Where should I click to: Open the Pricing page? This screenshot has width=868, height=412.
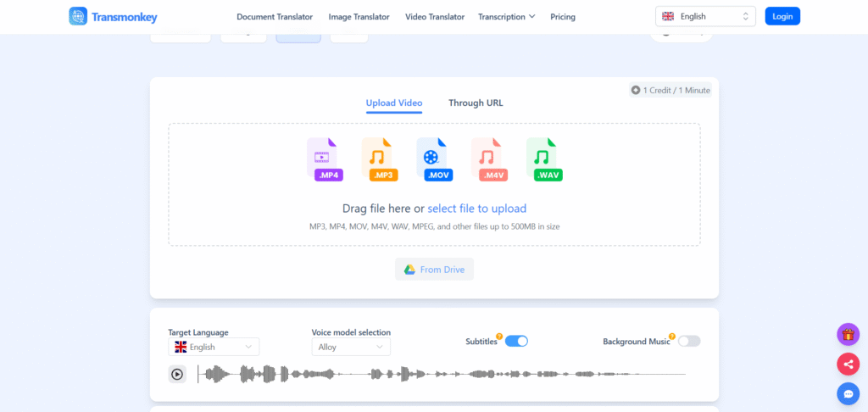[563, 17]
